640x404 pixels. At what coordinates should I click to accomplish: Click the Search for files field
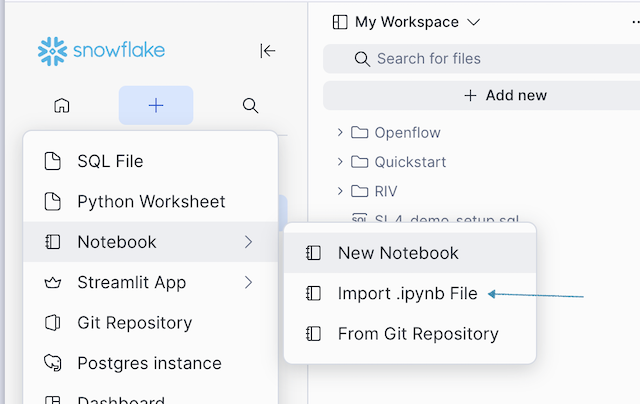480,59
